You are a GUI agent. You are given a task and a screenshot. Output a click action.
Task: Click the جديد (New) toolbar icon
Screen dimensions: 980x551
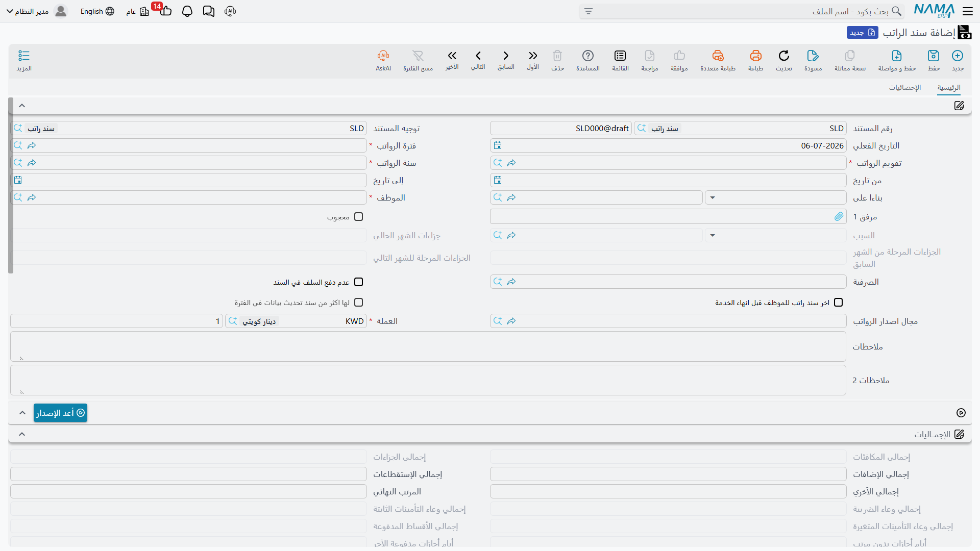pyautogui.click(x=958, y=56)
